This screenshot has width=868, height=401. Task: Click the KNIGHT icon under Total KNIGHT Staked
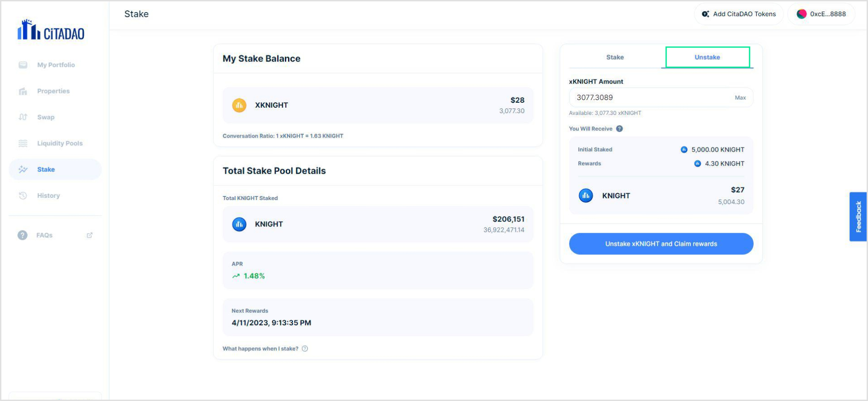[x=239, y=224]
